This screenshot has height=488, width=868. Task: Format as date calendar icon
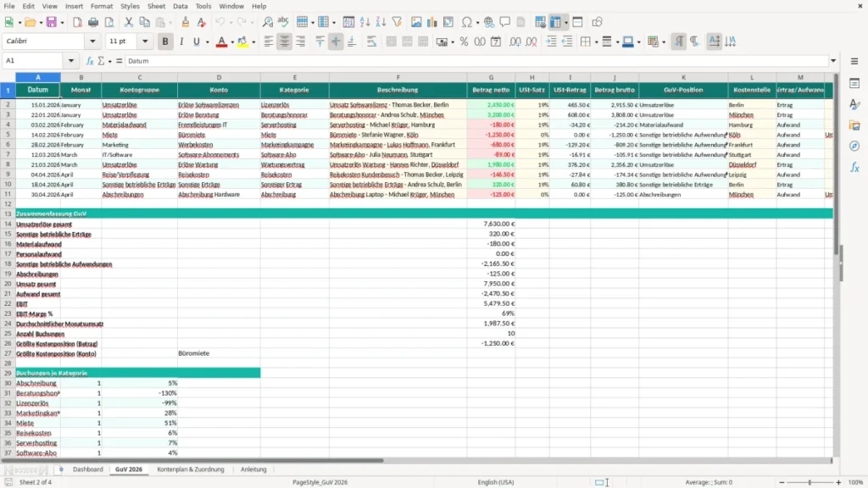[x=496, y=42]
